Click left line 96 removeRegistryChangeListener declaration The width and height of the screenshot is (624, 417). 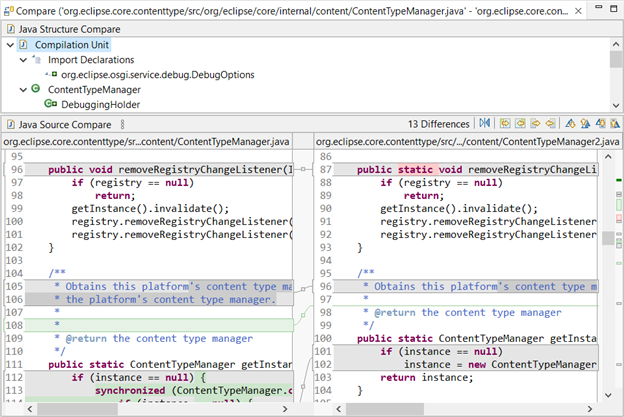pyautogui.click(x=170, y=170)
